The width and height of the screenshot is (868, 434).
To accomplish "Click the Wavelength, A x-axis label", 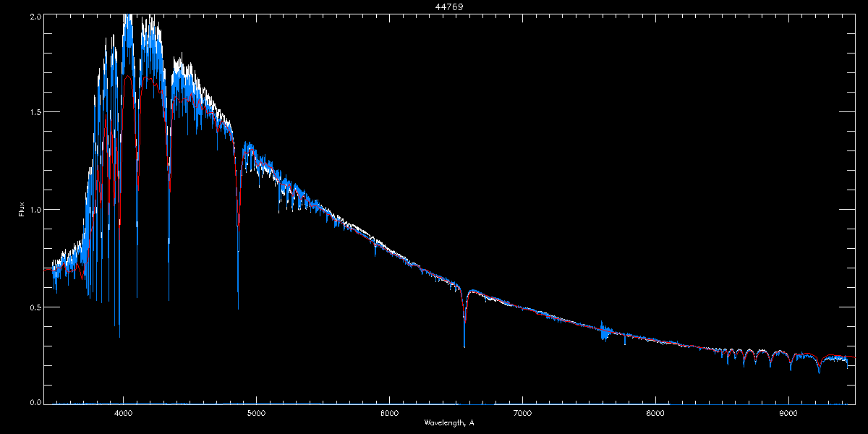I will click(448, 422).
